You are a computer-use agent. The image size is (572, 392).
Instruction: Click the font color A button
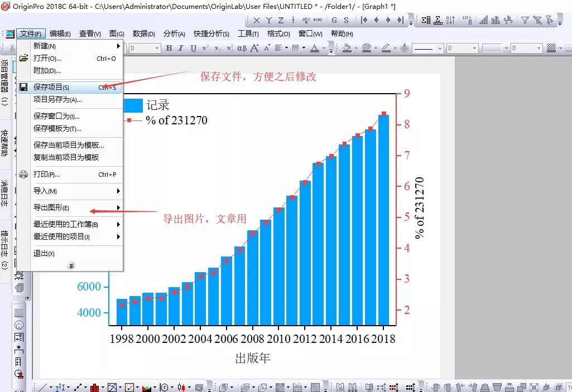point(314,48)
